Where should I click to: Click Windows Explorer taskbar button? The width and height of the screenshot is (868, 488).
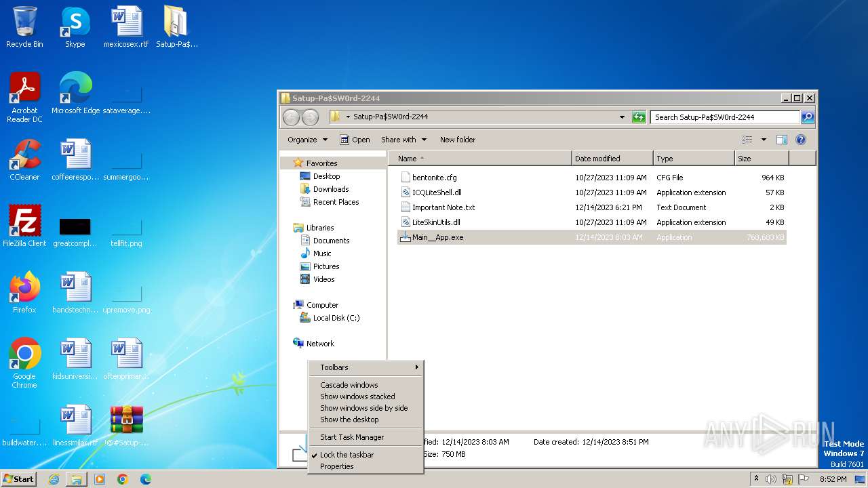[x=77, y=479]
